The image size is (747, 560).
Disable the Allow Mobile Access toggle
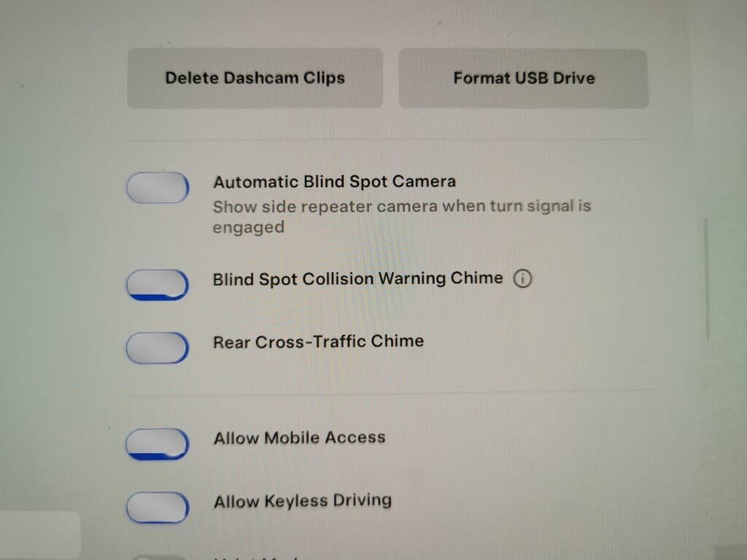[x=158, y=444]
